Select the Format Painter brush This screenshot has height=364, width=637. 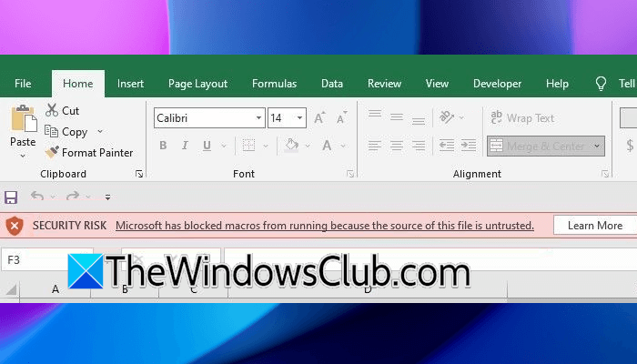point(52,153)
